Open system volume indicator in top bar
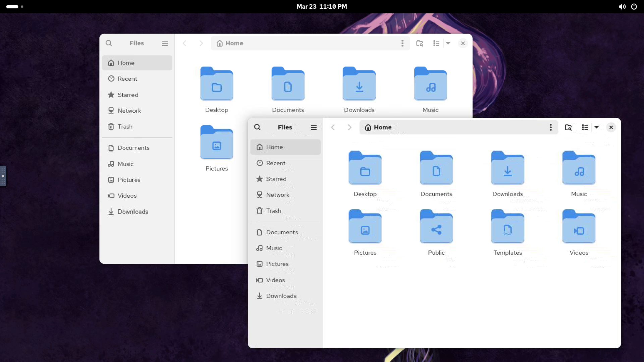Viewport: 644px width, 362px height. coord(622,7)
